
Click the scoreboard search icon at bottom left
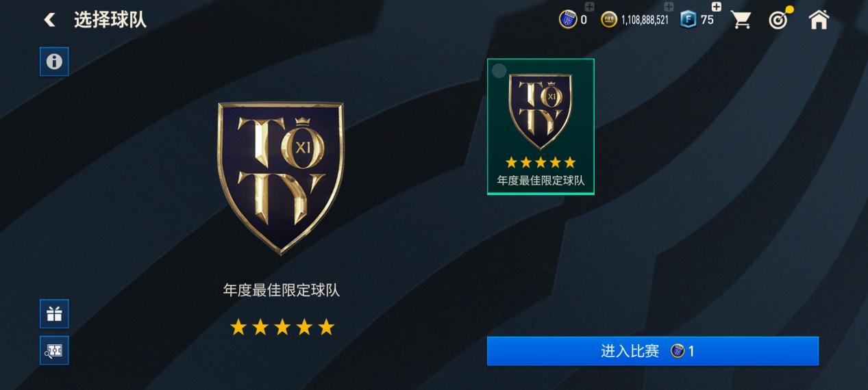pos(54,350)
